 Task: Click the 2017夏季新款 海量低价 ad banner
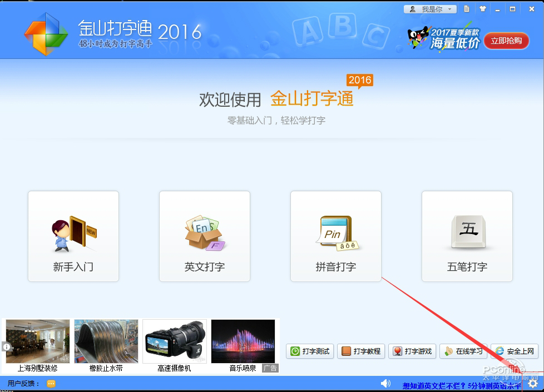pyautogui.click(x=444, y=39)
